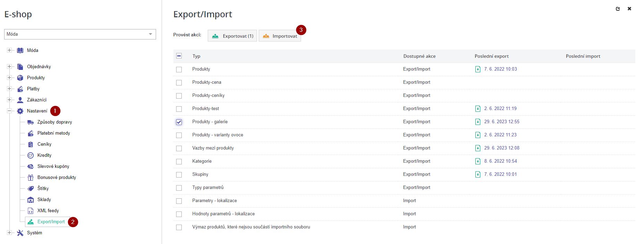Click the Ceníky price list icon
Screen dimensions: 644x244
point(31,144)
